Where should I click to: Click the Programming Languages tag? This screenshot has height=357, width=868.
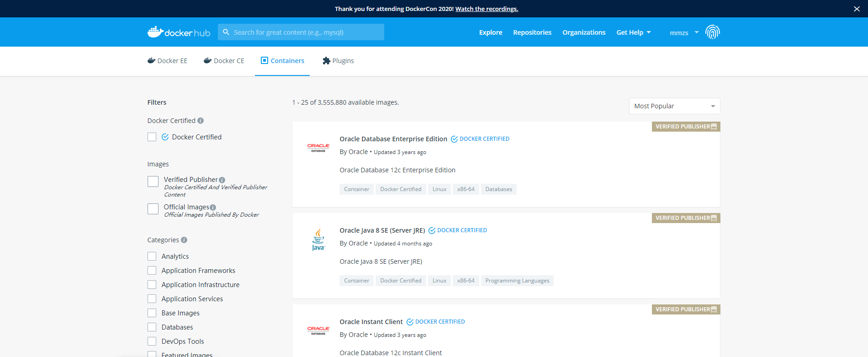click(x=517, y=281)
